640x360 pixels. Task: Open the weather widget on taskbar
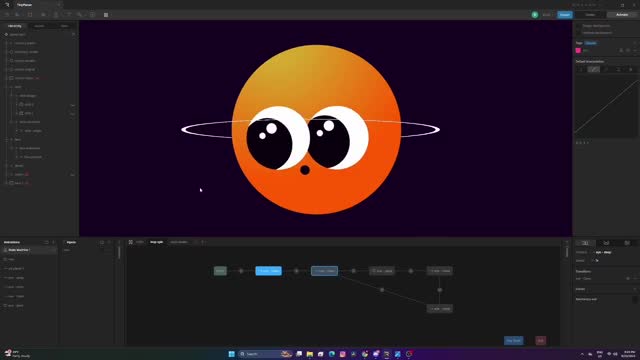[16, 354]
